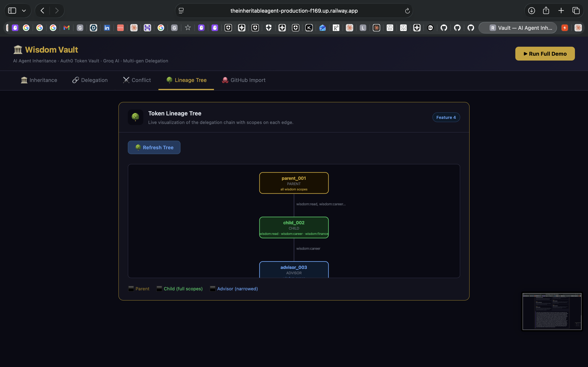Screen dimensions: 588x367
Task: Click the star favorites tab icon
Action: click(188, 28)
